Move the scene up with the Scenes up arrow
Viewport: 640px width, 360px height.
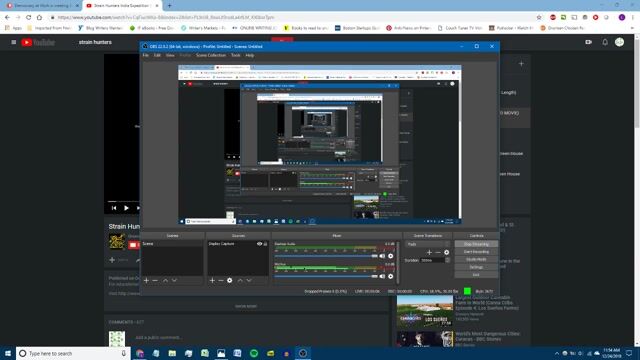(165, 280)
